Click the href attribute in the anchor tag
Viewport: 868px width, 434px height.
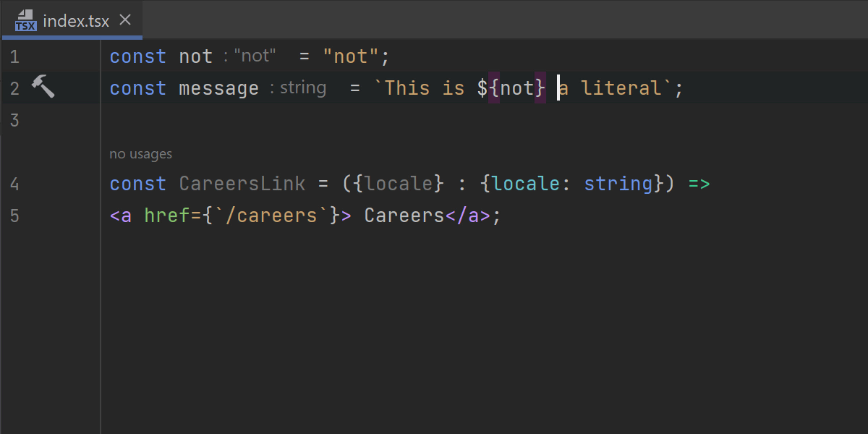tap(166, 216)
